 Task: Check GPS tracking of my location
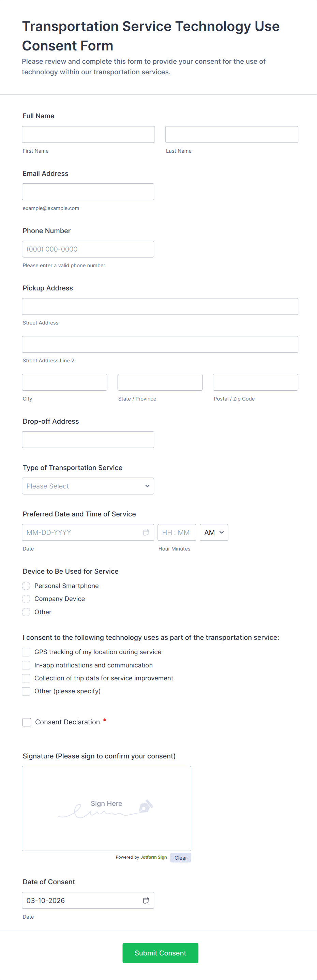(26, 652)
